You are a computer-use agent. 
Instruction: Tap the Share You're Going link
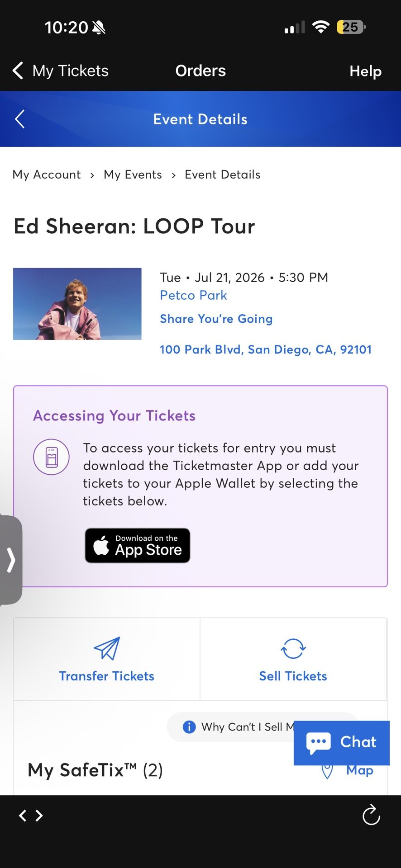coord(216,319)
